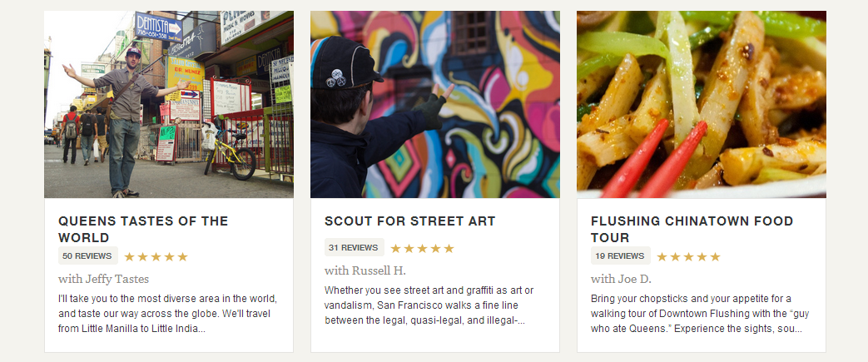The width and height of the screenshot is (868, 362).
Task: Click the last star of the Flushing tour rating
Action: coord(715,257)
